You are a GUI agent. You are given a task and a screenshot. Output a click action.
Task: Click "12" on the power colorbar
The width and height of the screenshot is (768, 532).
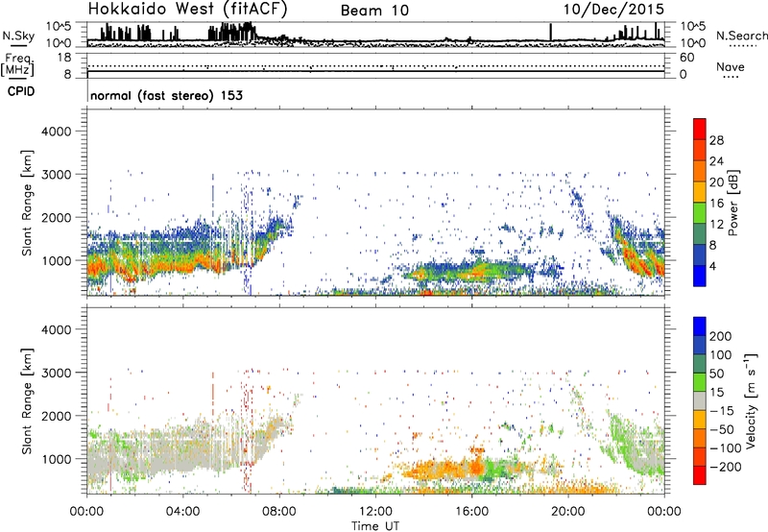716,225
